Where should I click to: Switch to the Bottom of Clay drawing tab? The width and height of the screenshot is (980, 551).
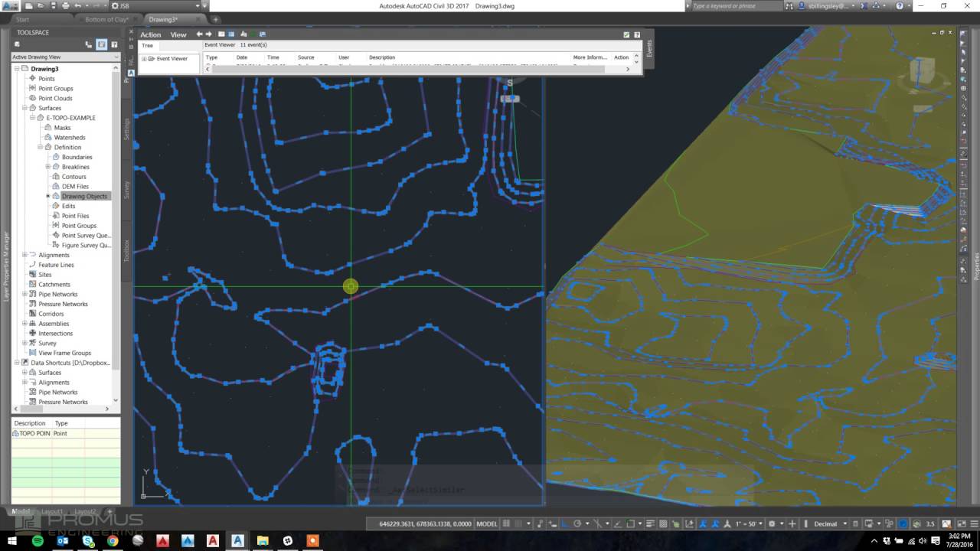[x=106, y=19]
